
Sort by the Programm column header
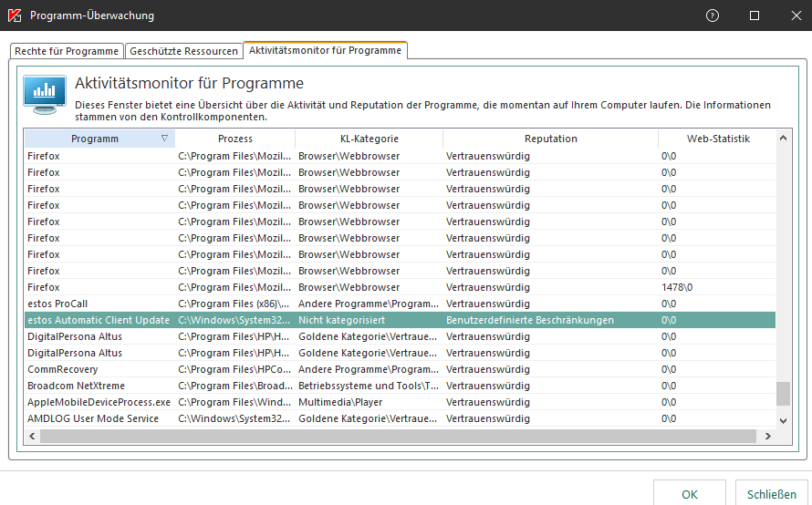click(99, 139)
